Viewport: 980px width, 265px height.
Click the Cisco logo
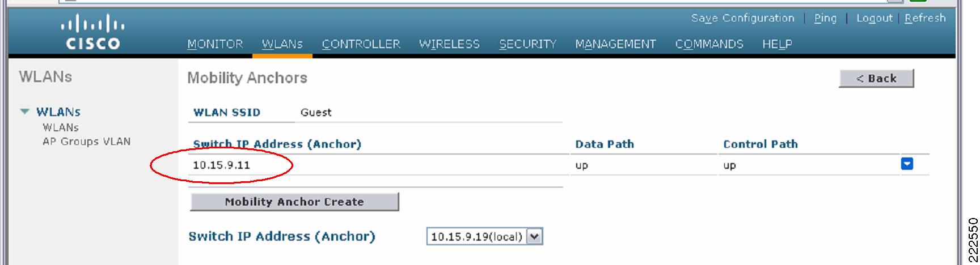[x=93, y=34]
